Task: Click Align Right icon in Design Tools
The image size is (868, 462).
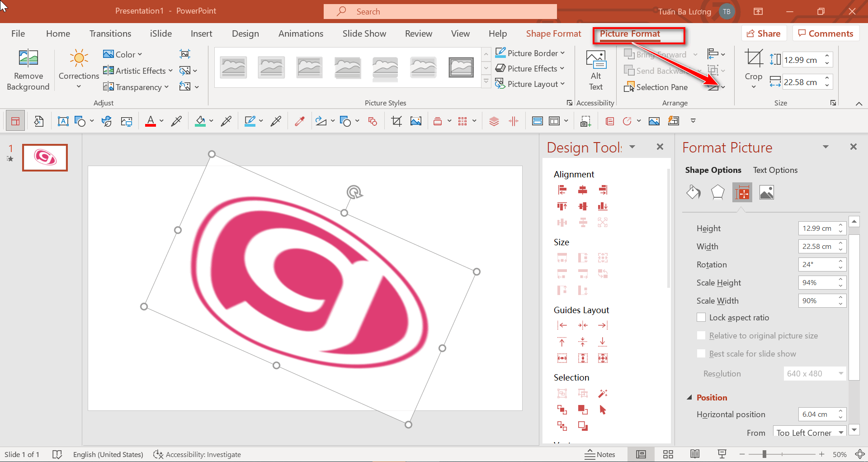Action: pyautogui.click(x=603, y=190)
